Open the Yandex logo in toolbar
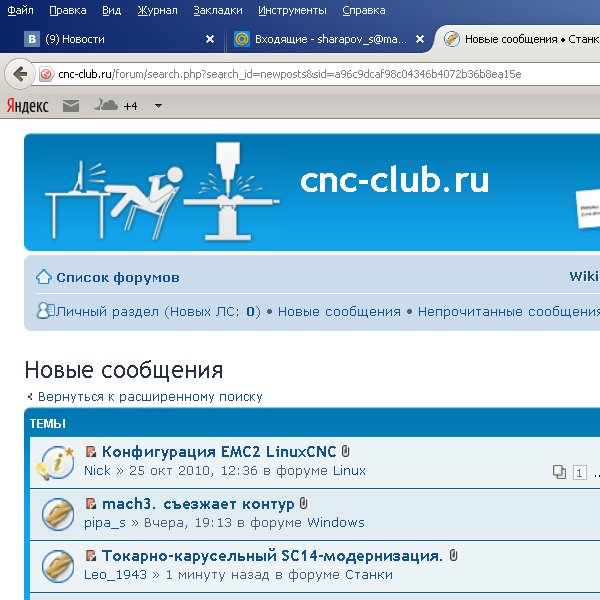 click(x=28, y=106)
